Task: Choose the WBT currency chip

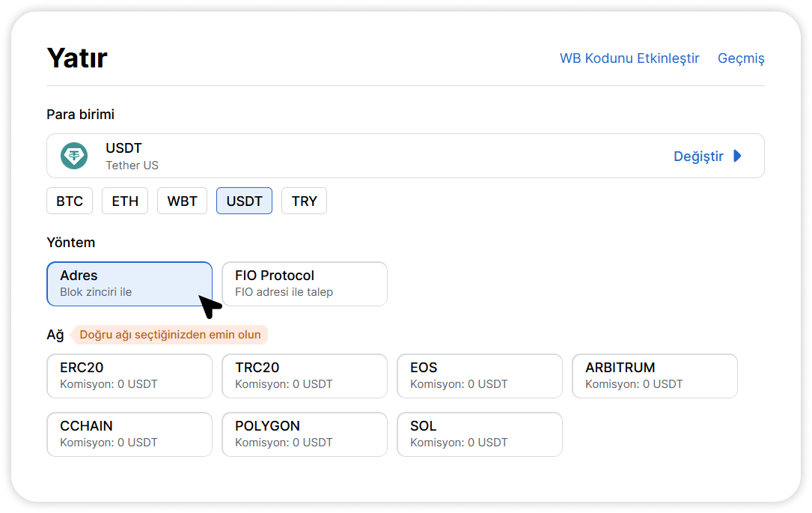Action: pyautogui.click(x=182, y=201)
